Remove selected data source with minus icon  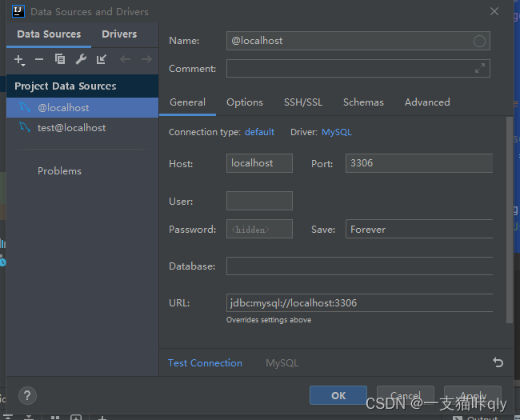point(39,59)
